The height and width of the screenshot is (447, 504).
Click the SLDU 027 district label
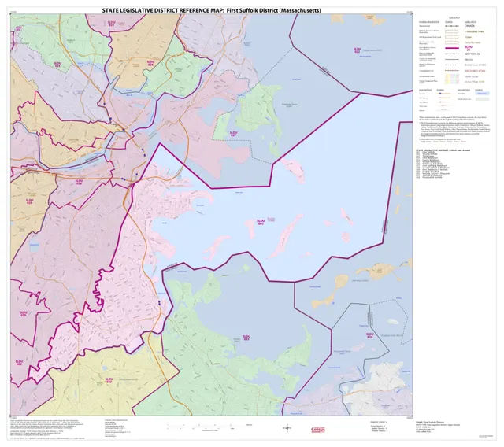click(233, 134)
